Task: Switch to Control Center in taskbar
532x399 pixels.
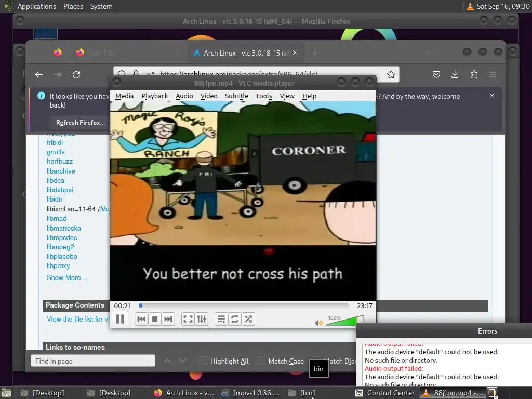Action: (385, 393)
